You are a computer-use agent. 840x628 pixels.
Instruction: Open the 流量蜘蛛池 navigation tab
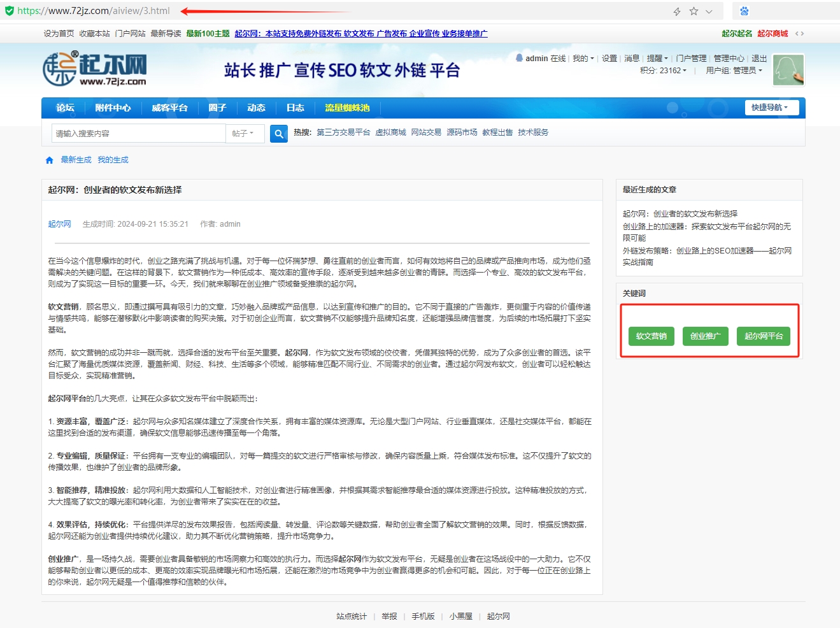(x=347, y=108)
